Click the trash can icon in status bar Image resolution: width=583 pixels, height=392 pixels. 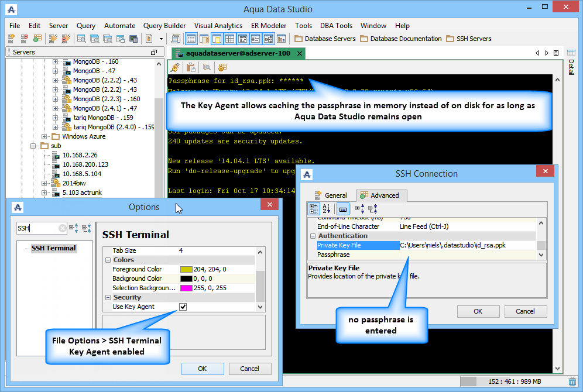tap(572, 381)
